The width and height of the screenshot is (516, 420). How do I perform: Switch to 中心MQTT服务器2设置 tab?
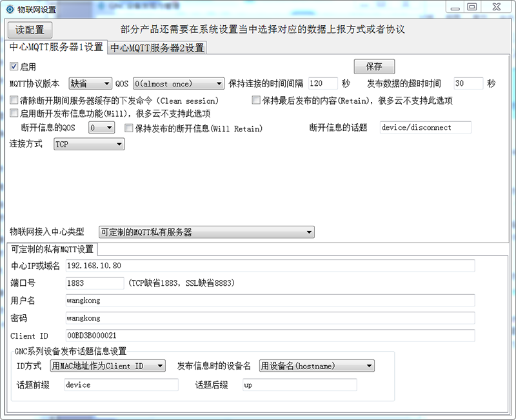(x=157, y=48)
